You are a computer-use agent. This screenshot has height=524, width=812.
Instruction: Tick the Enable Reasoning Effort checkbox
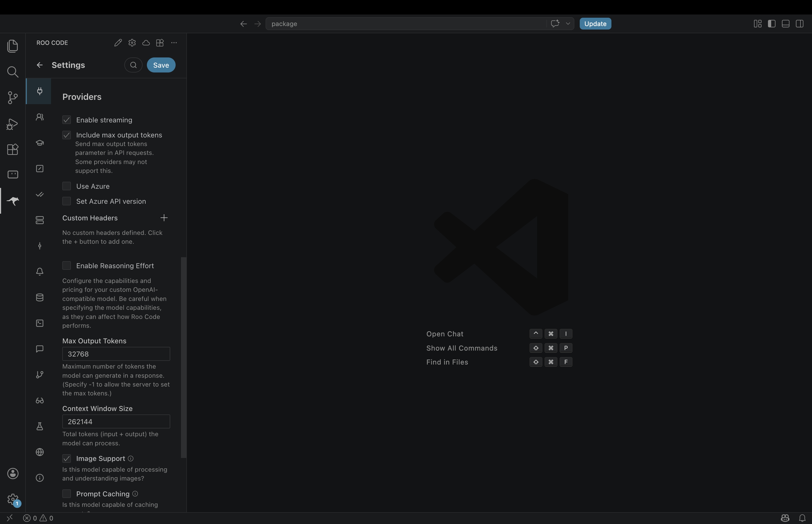coord(66,265)
